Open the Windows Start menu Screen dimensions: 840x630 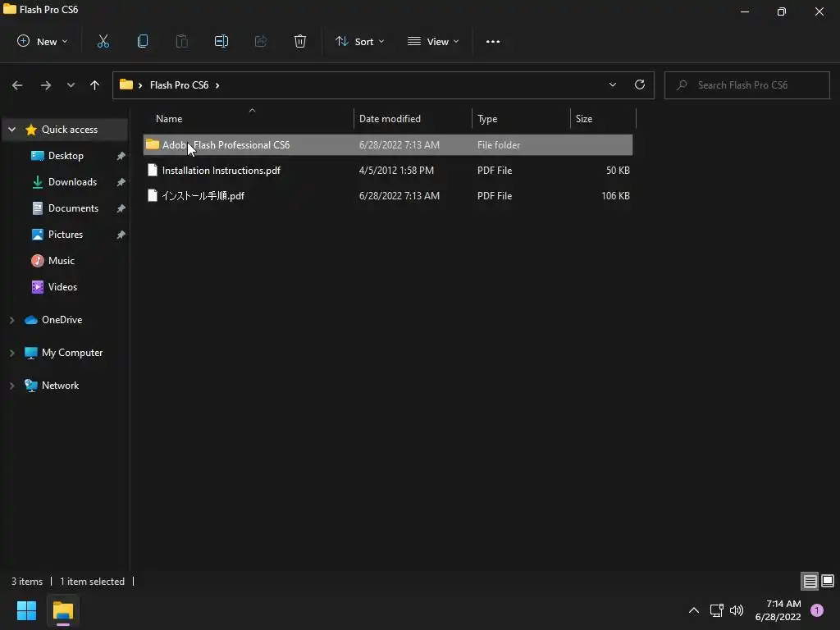point(26,610)
